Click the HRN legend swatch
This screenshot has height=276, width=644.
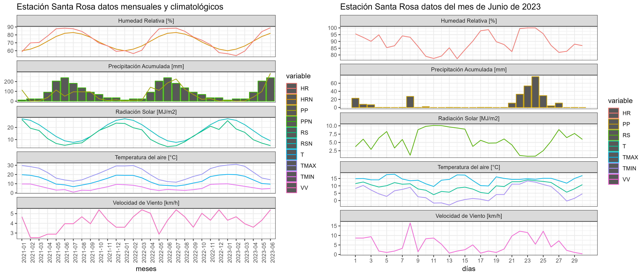292,99
